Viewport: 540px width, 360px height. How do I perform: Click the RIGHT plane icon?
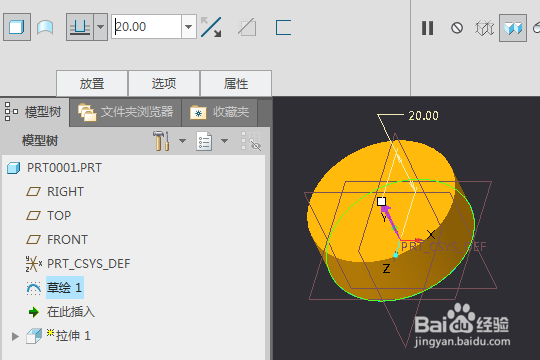pos(33,192)
